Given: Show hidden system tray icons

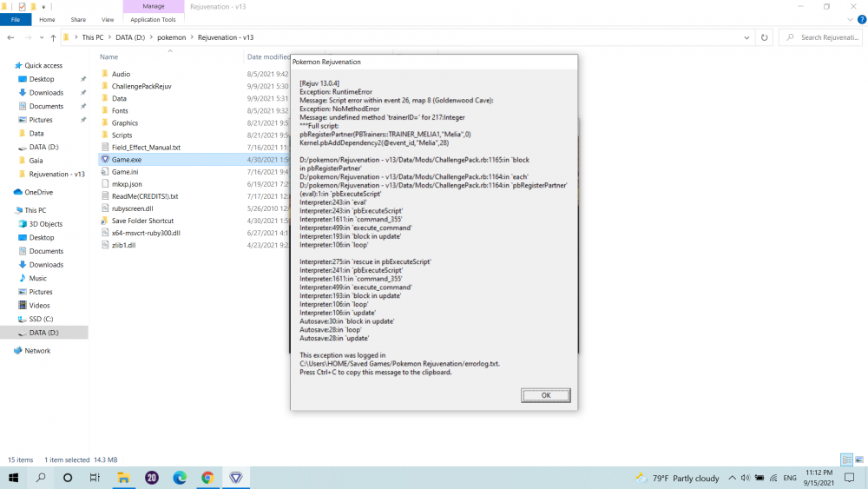Looking at the screenshot, I should 732,478.
